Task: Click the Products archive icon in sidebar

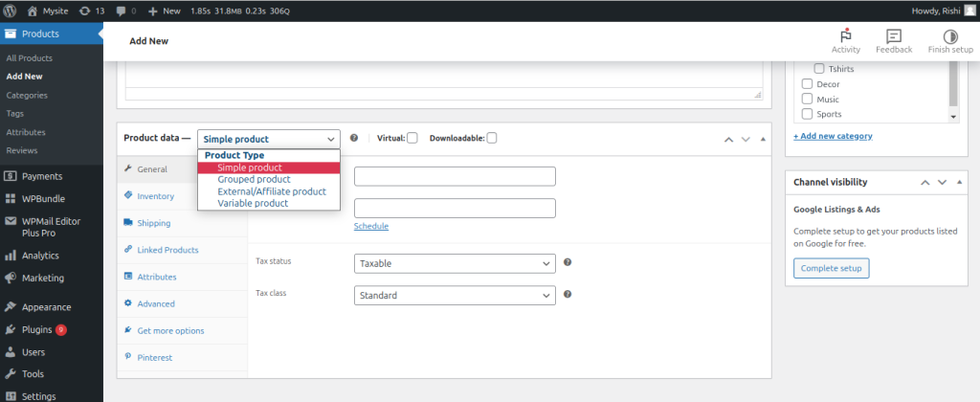Action: (10, 33)
